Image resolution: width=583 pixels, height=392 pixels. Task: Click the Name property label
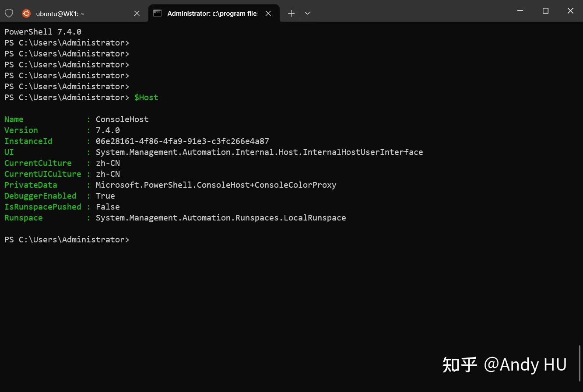14,119
